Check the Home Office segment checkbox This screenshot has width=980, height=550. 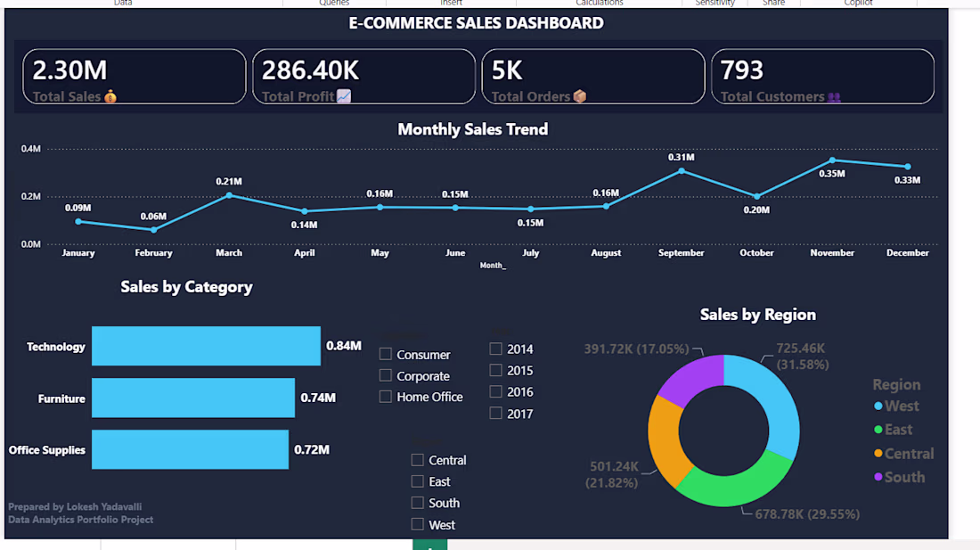tap(386, 397)
